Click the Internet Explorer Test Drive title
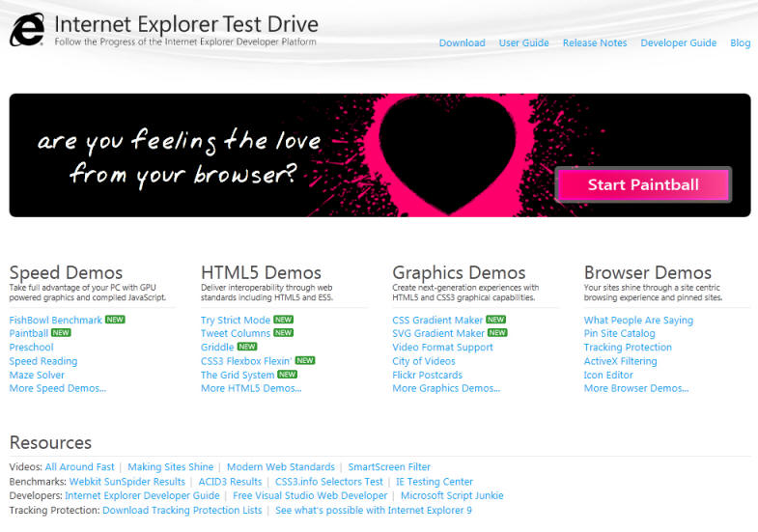 (x=186, y=24)
